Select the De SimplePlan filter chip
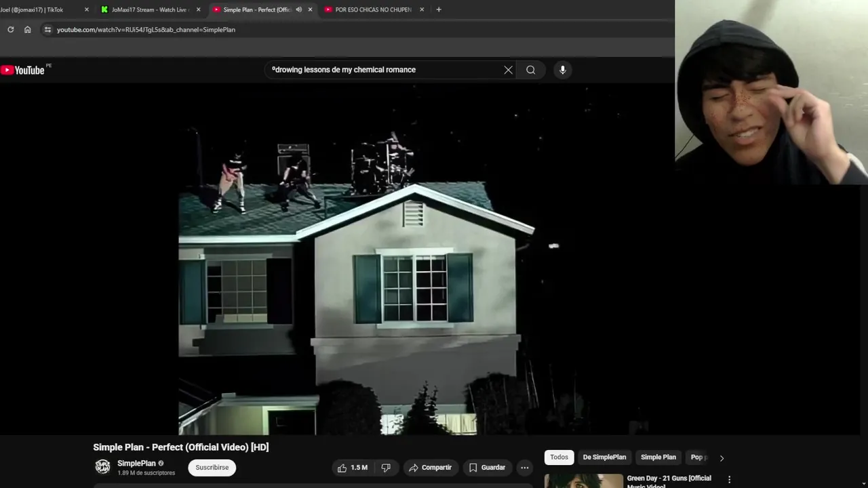Screen dimensions: 868x488 (x=604, y=457)
